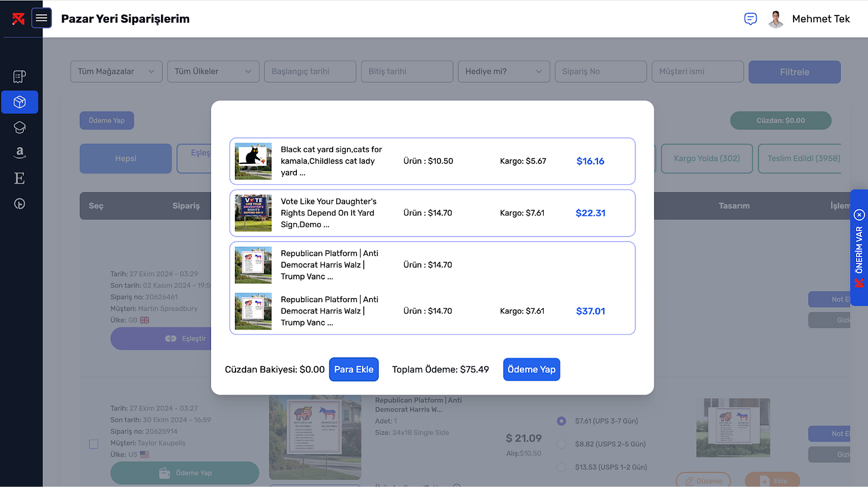Open Vote Like Your Daughter's sign thumbnail
The width and height of the screenshot is (868, 487).
pos(253,213)
